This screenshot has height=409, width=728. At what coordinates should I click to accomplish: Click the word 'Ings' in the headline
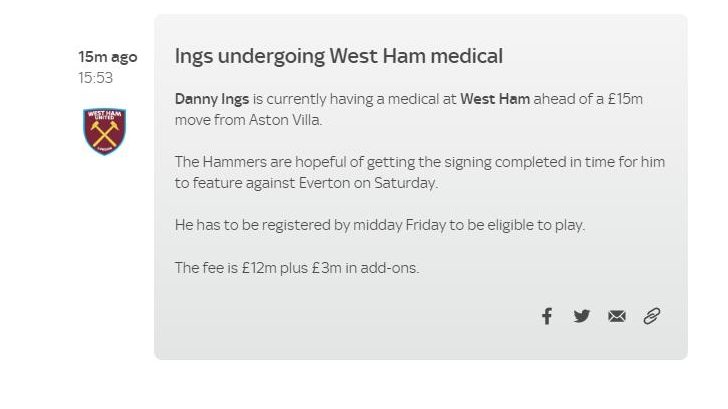194,57
